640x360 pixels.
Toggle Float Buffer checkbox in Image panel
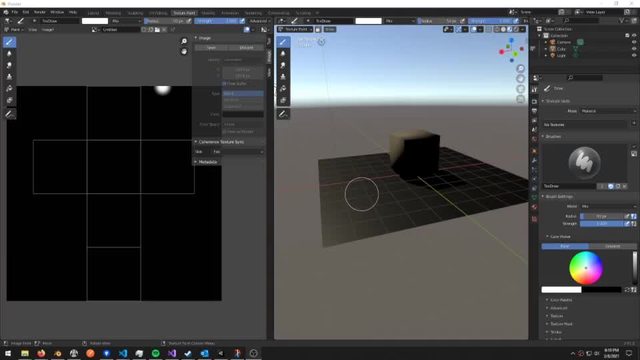(x=224, y=83)
